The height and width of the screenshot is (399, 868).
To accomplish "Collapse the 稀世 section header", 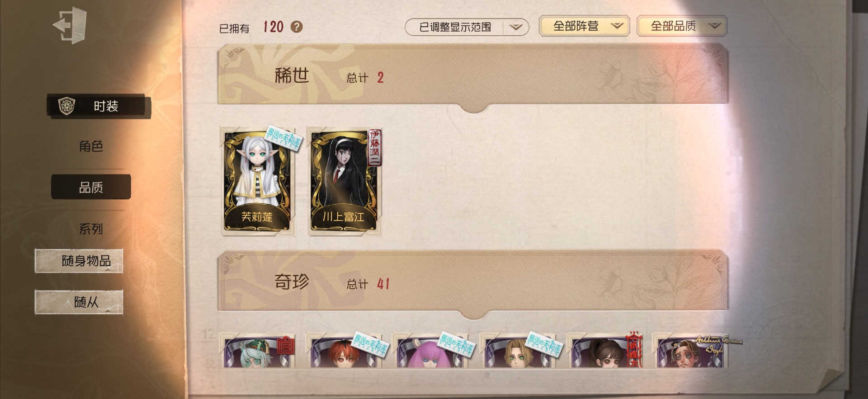I will pyautogui.click(x=473, y=76).
